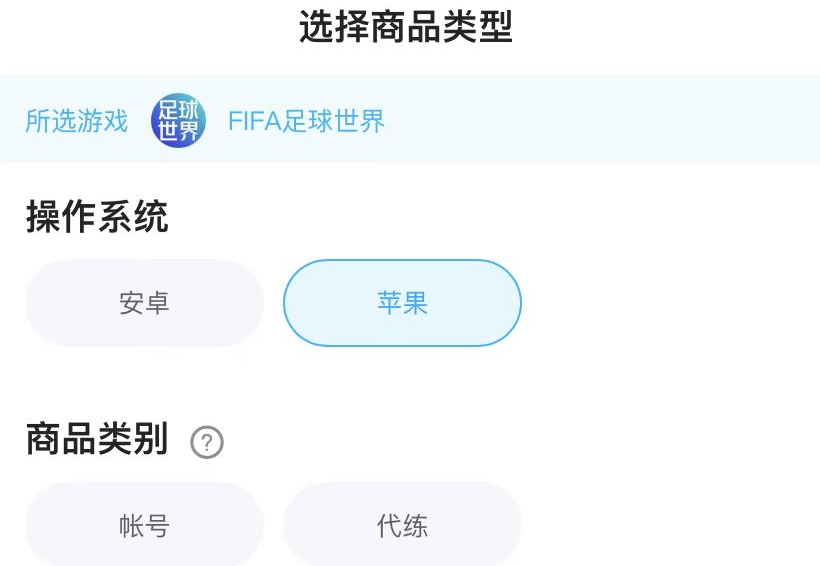Click the FIFA足球世界 game name

point(306,122)
